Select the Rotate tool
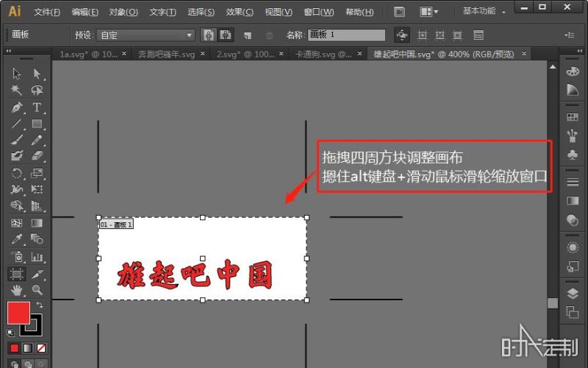This screenshot has height=368, width=588. click(16, 173)
